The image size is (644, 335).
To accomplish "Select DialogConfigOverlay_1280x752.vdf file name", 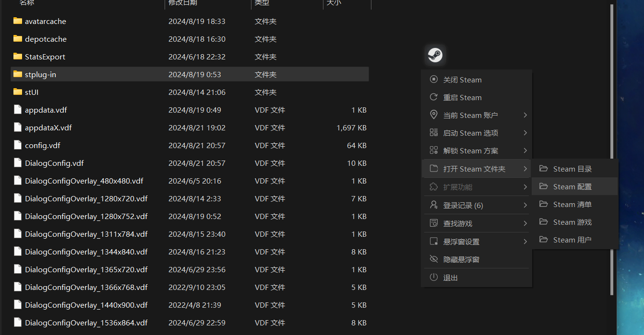I will pyautogui.click(x=86, y=216).
